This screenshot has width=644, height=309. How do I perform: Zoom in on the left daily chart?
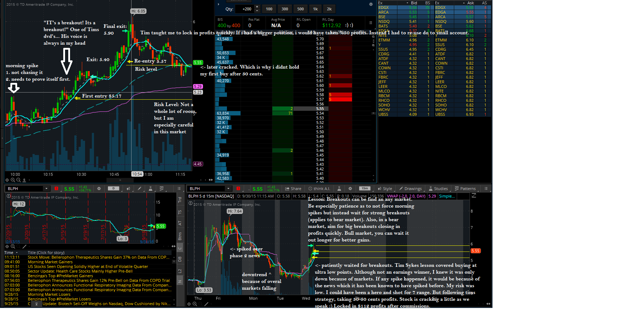[13, 246]
